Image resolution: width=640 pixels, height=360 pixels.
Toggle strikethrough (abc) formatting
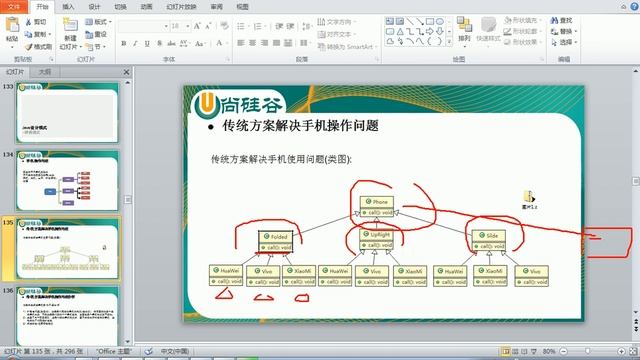(171, 44)
